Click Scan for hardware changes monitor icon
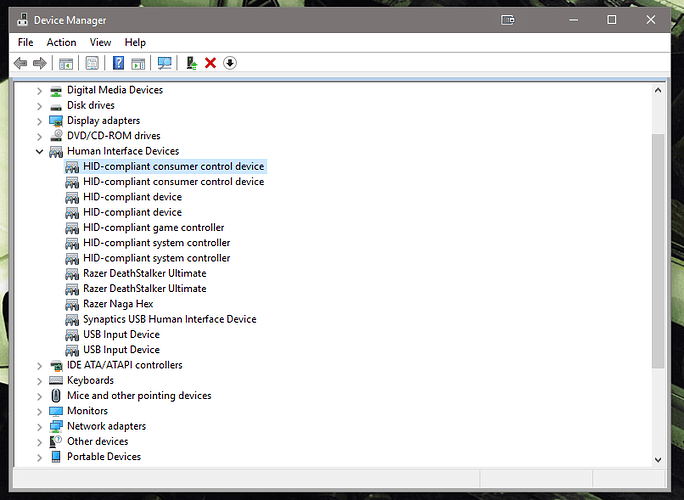 pyautogui.click(x=165, y=63)
